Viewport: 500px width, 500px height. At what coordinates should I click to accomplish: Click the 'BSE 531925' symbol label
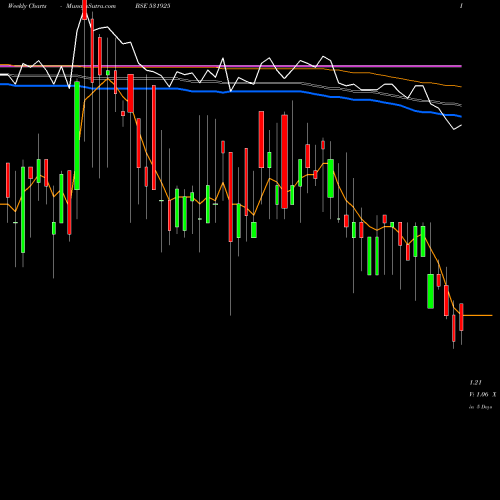point(153,6)
